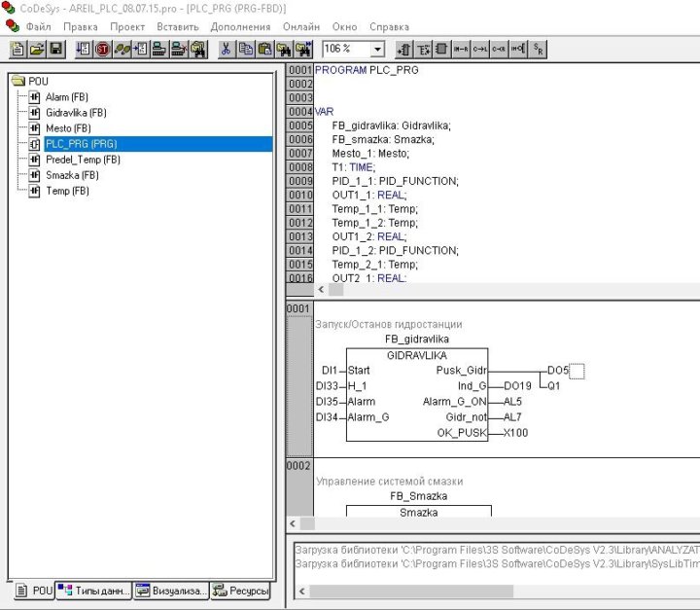Select Gidravlika (FB) in the POU tree

point(75,113)
